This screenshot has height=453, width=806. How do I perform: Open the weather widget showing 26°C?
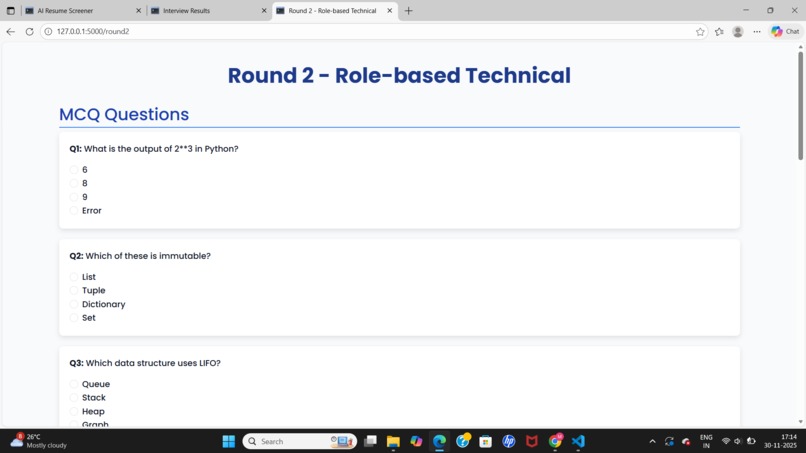(x=39, y=441)
